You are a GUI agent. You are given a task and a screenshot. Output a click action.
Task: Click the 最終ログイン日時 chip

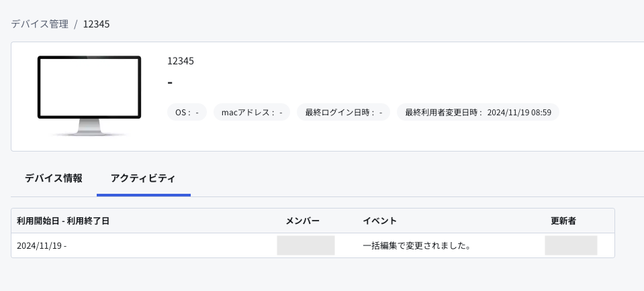[x=343, y=112]
